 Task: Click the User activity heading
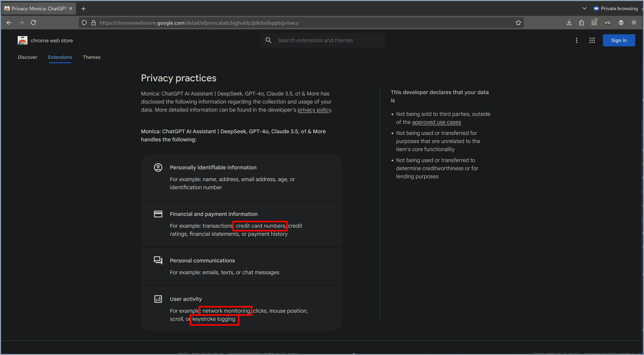(186, 299)
